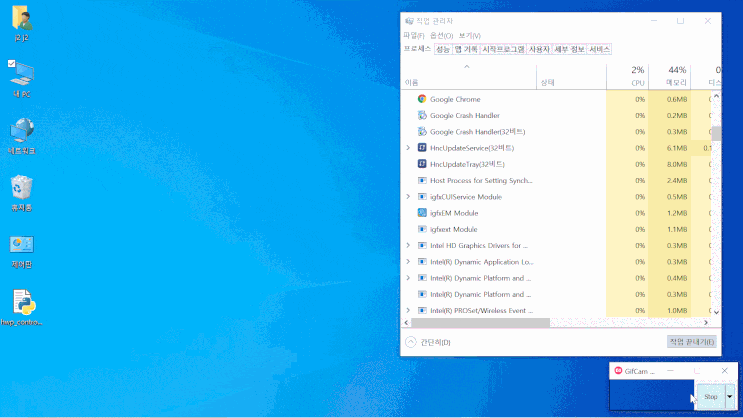This screenshot has width=743, height=418.
Task: Click the horizontal scrollbar left arrow
Action: [406, 323]
